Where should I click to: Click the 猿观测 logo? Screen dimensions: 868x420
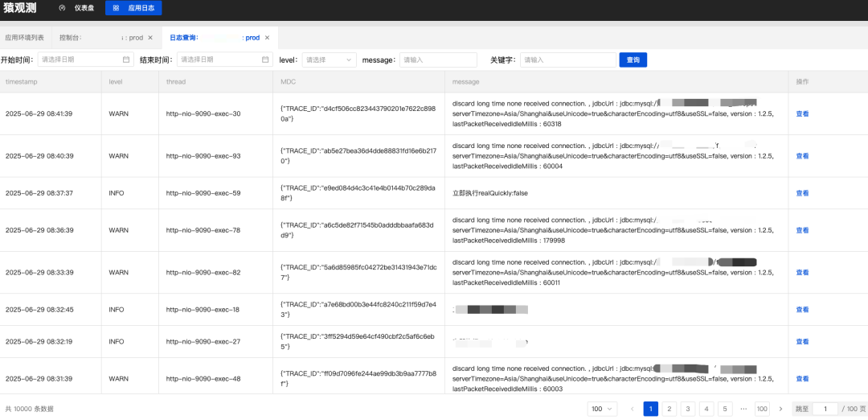(x=20, y=8)
